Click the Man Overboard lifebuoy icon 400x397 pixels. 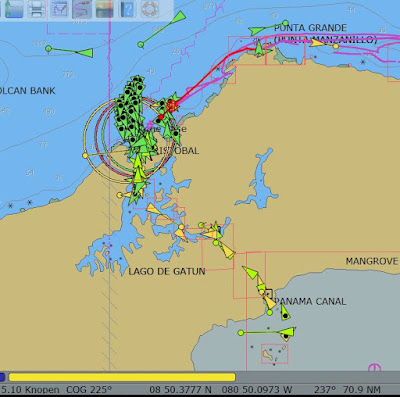click(149, 9)
